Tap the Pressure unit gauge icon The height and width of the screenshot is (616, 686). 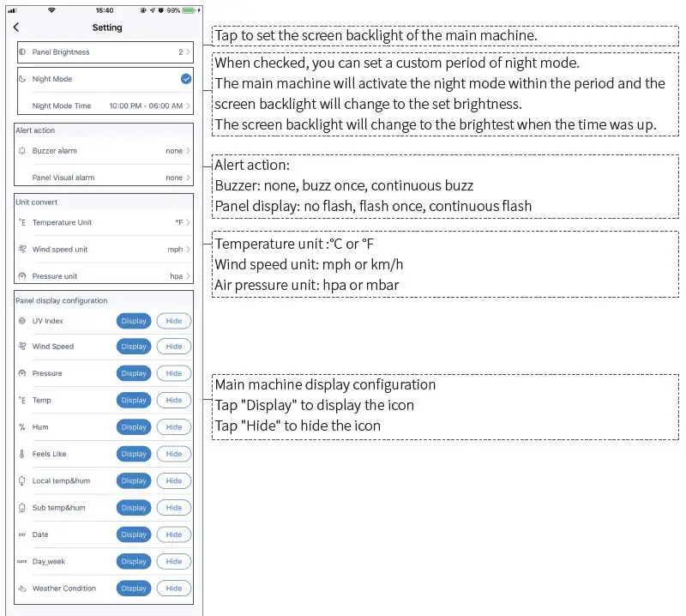(x=22, y=276)
